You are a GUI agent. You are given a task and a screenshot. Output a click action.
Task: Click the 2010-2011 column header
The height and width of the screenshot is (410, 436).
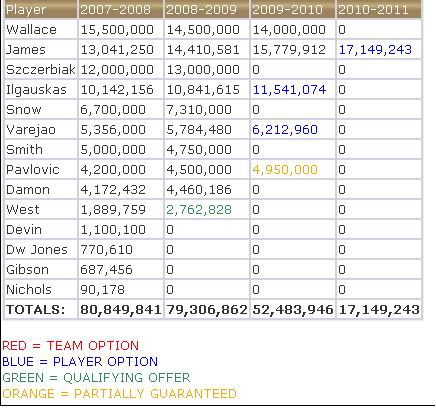coord(379,10)
